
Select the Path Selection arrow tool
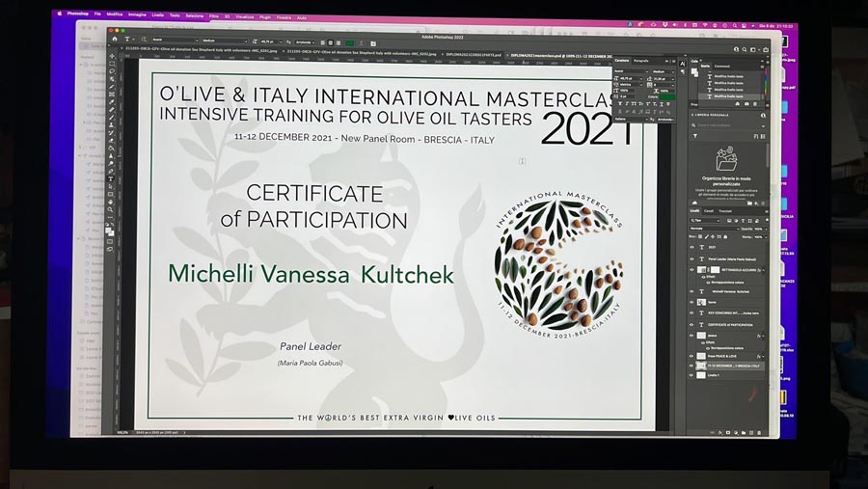[x=111, y=186]
